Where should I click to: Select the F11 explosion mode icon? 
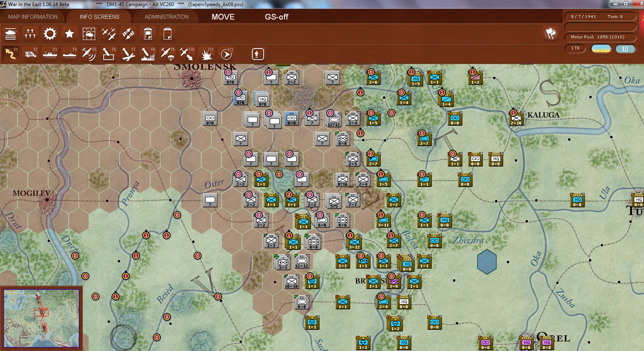[x=207, y=54]
